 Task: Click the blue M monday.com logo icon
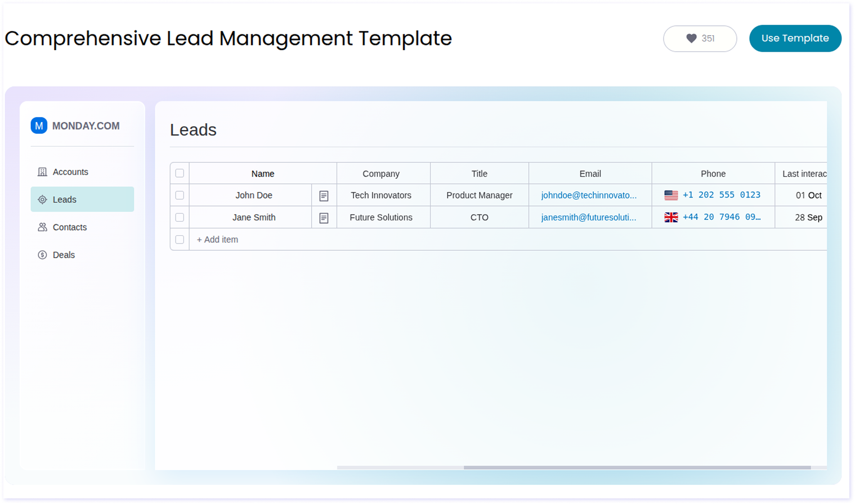[x=39, y=125]
